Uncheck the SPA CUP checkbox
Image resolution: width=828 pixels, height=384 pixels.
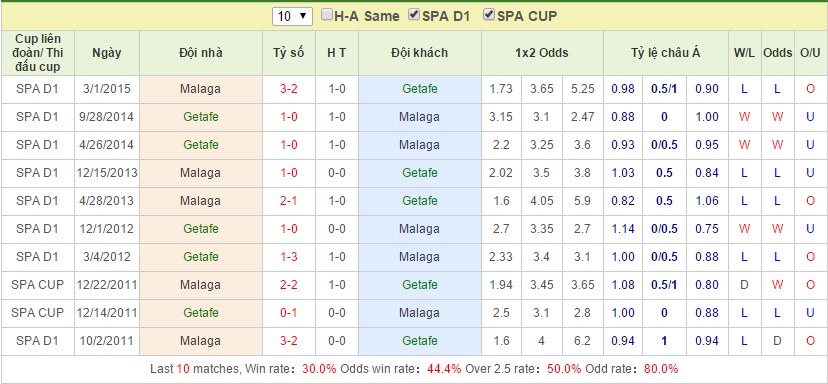click(489, 15)
